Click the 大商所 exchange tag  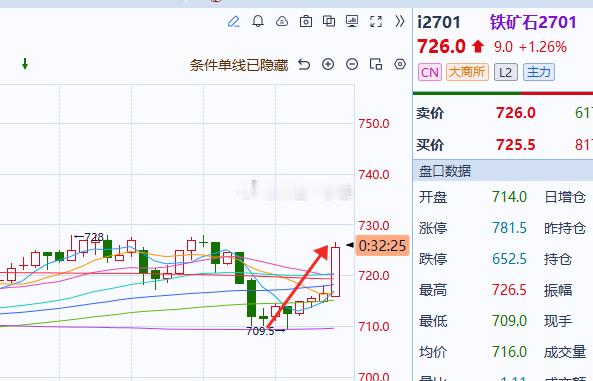pos(467,72)
